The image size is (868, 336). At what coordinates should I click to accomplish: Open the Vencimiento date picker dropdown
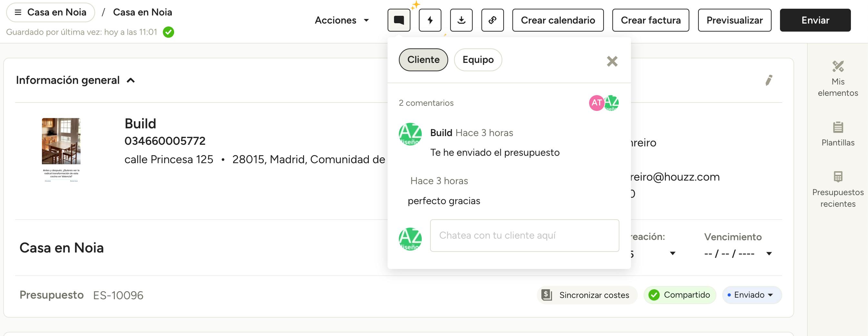point(769,253)
